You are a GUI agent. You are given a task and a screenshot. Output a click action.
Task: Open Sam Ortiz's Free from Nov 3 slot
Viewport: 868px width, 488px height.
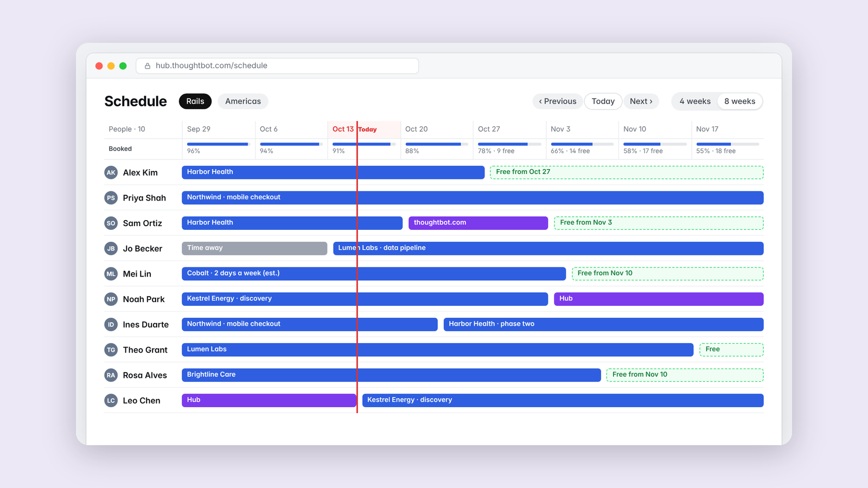[659, 223]
